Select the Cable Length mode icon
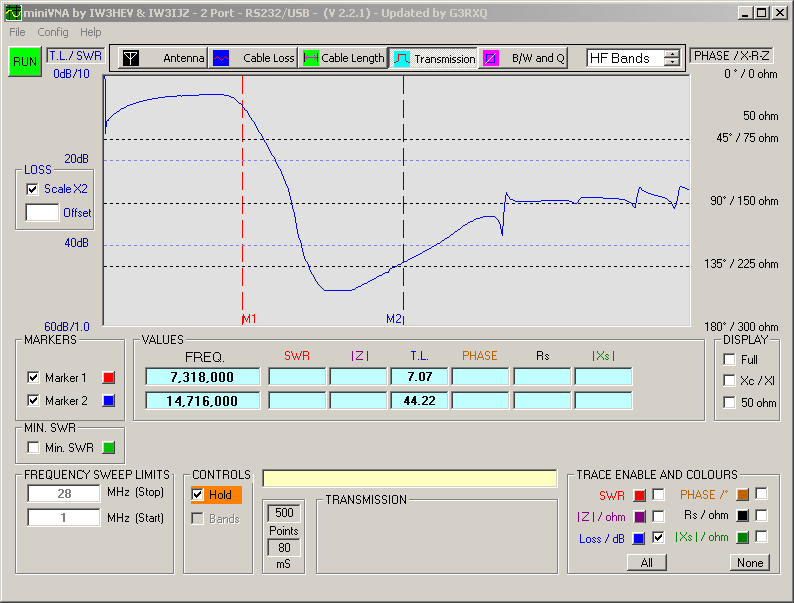Image resolution: width=794 pixels, height=603 pixels. (x=310, y=58)
